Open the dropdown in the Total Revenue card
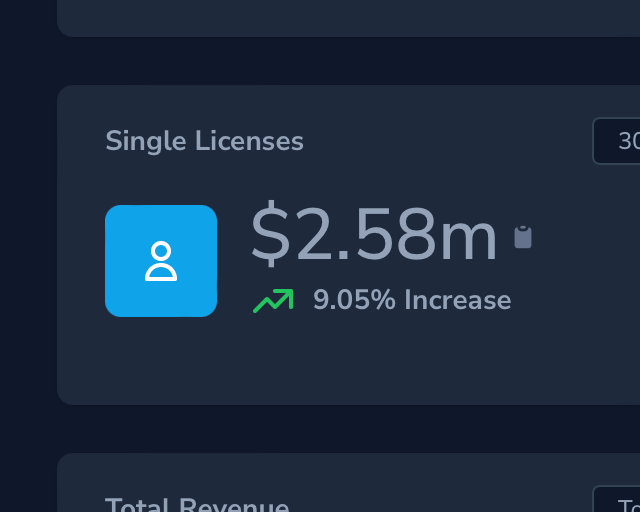 click(x=617, y=500)
